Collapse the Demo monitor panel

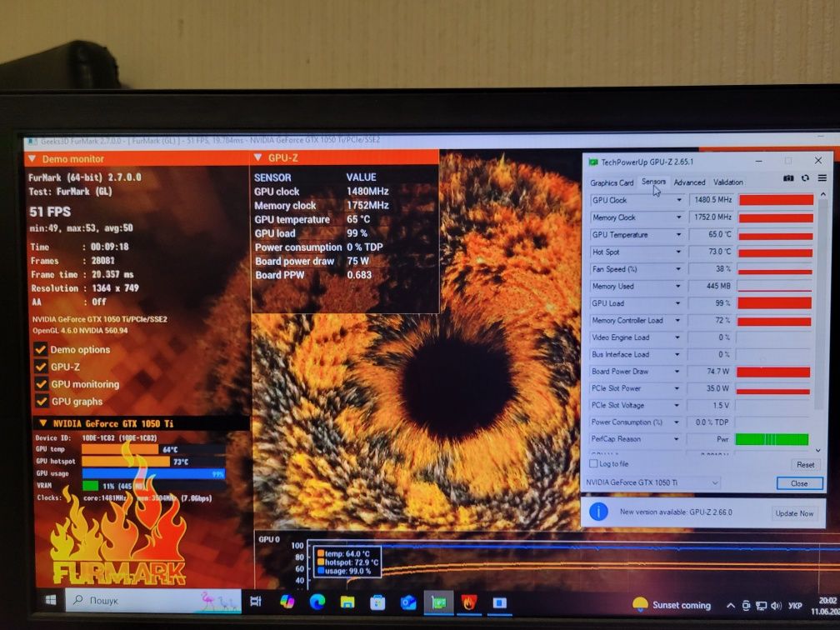[32, 159]
